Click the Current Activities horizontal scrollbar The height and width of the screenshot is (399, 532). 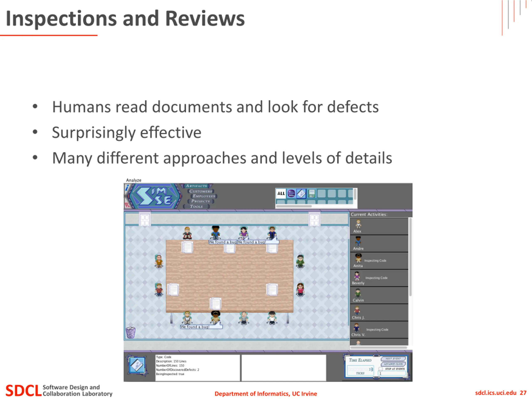tap(379, 347)
